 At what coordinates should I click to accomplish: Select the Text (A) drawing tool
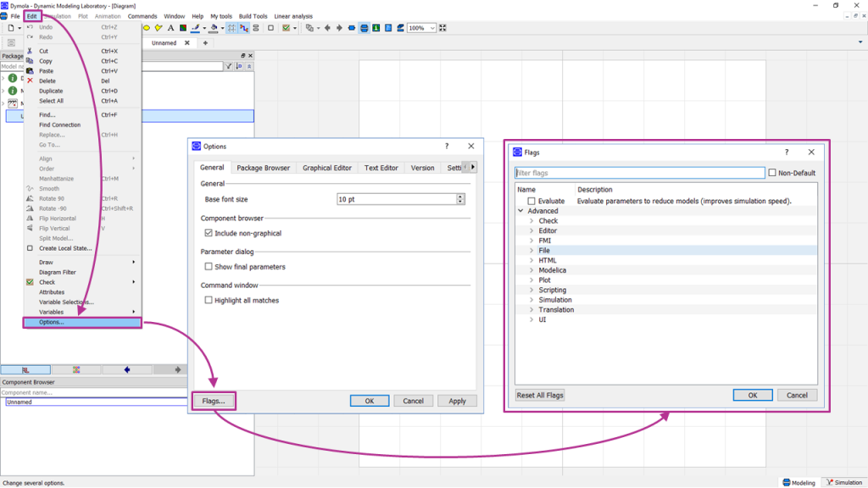tap(170, 28)
